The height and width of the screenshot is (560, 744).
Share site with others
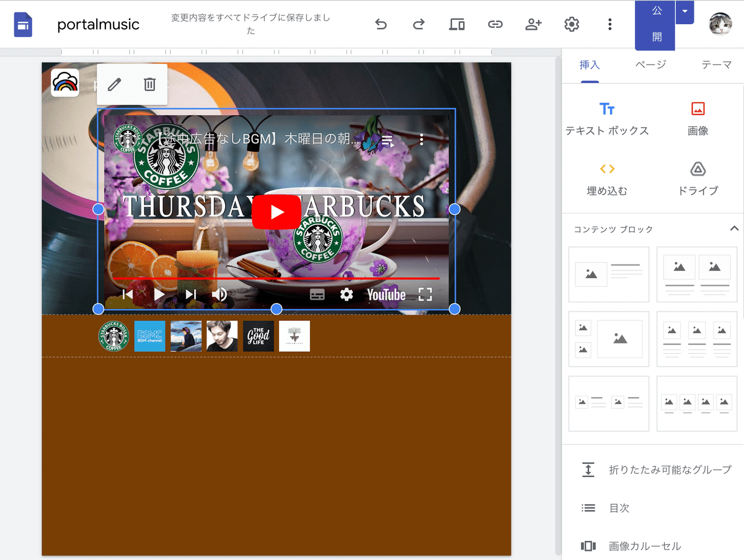click(533, 24)
